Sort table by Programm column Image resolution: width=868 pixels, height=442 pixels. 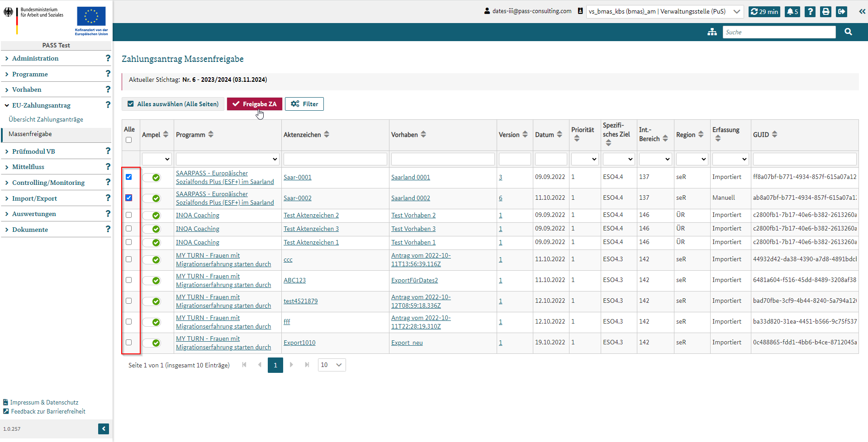point(211,134)
